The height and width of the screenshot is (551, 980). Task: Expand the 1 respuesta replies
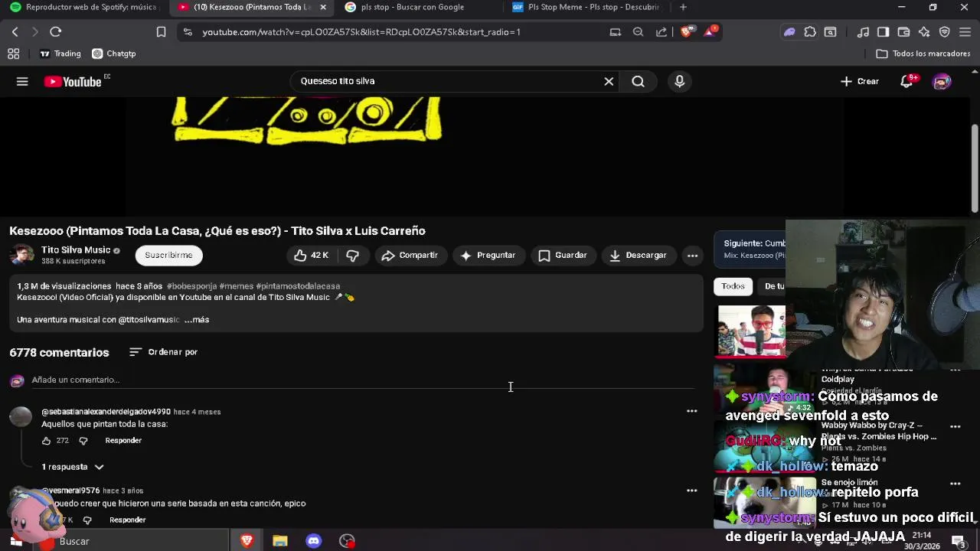(72, 467)
